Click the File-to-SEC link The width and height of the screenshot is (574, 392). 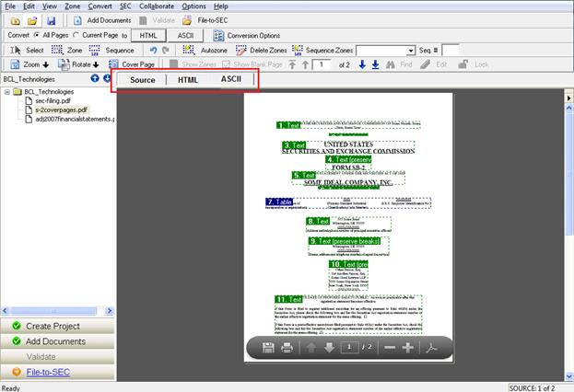tap(48, 372)
